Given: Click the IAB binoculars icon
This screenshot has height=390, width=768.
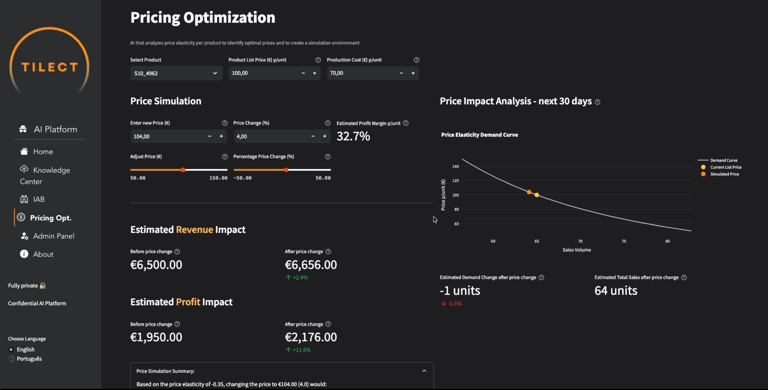Looking at the screenshot, I should (x=24, y=199).
